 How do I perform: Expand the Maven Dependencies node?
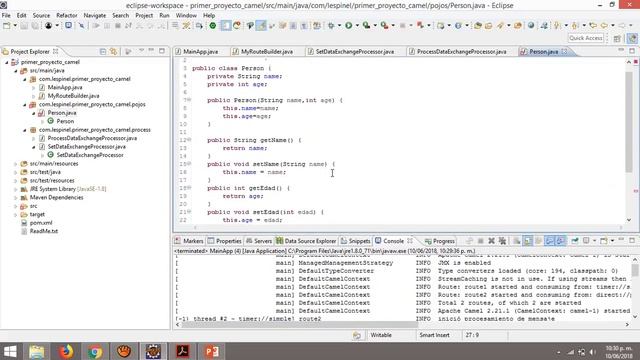pos(16,198)
